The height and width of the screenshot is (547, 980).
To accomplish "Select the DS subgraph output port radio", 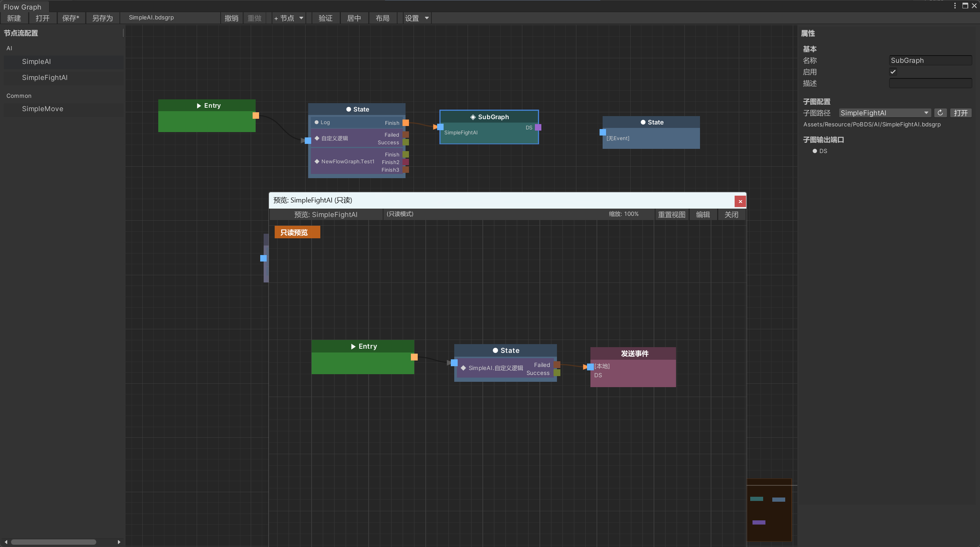I will click(x=815, y=151).
